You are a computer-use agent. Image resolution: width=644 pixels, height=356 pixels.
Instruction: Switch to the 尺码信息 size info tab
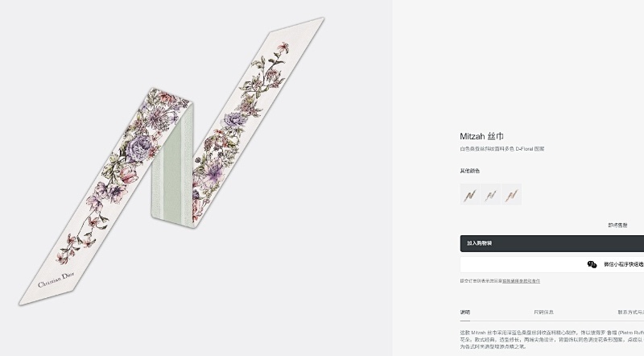point(543,312)
